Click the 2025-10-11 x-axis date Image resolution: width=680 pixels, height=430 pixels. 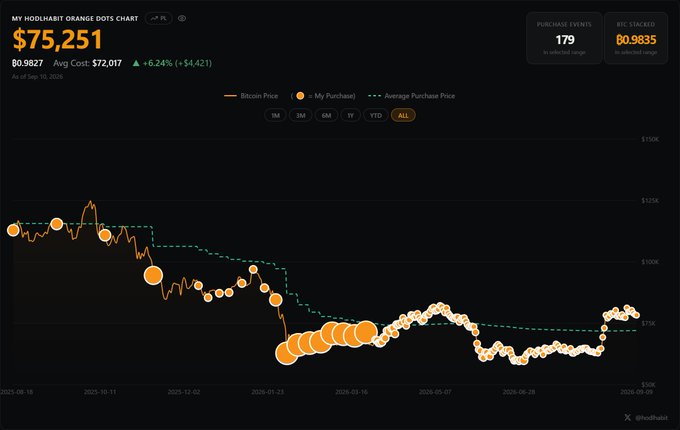tap(100, 392)
